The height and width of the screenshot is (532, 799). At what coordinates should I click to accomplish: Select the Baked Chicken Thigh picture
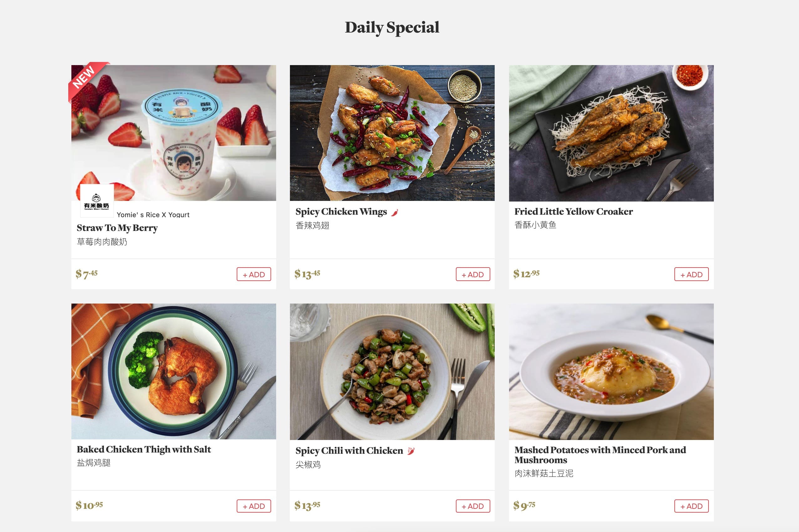(173, 371)
